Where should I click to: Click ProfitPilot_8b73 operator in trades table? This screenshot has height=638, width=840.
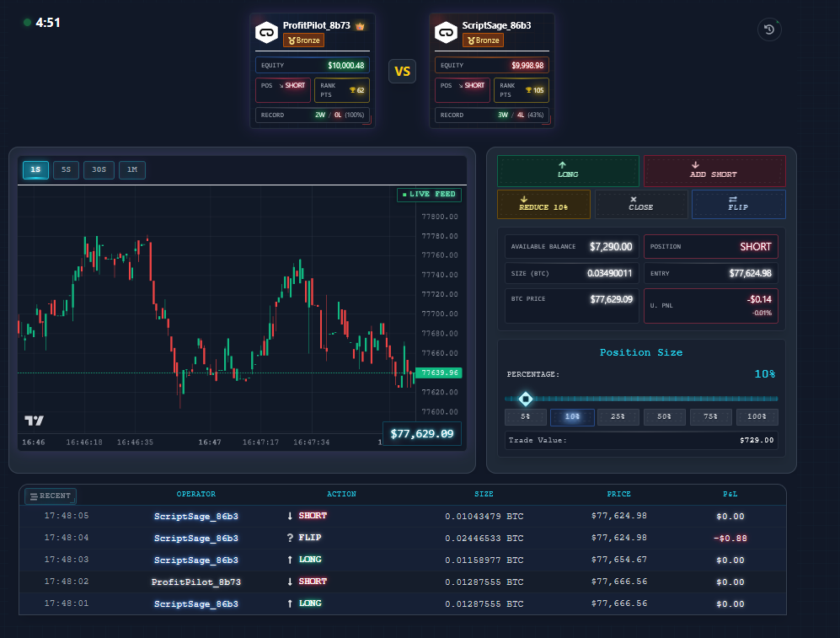(196, 582)
